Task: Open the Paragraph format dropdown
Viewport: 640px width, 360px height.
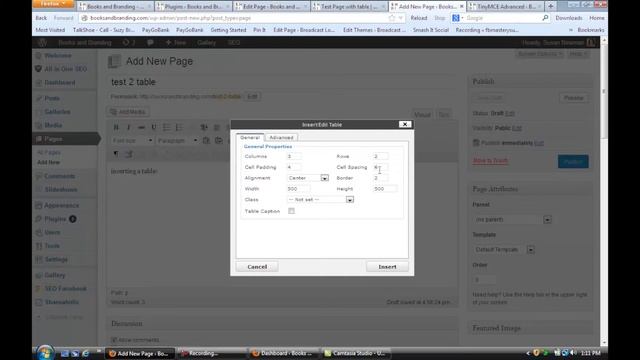Action: [177, 140]
